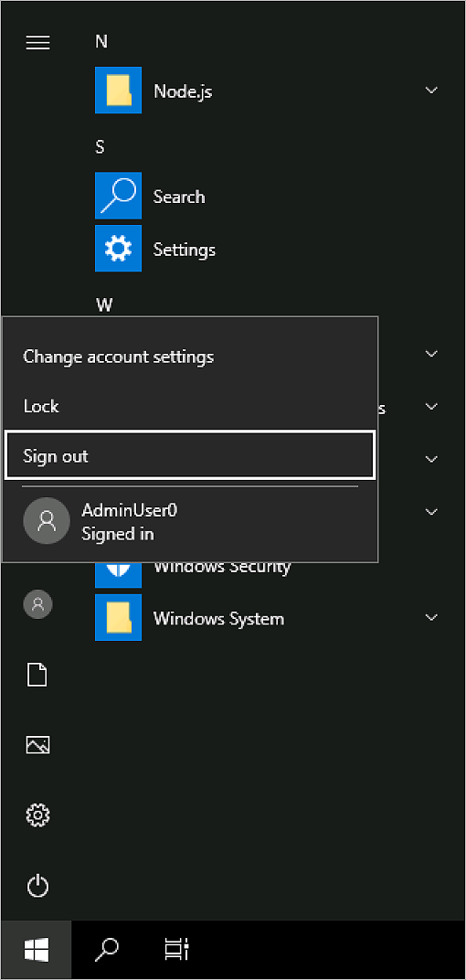Open Task View on taskbar
466x980 pixels.
176,951
